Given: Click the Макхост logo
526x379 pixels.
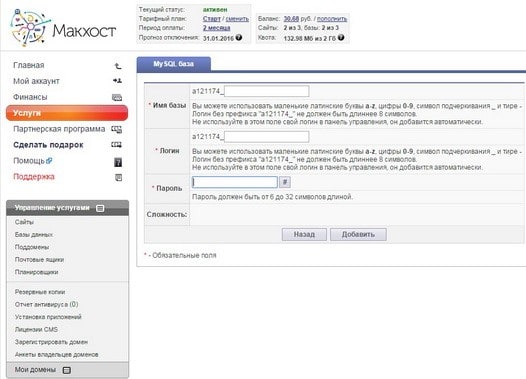Looking at the screenshot, I should click(x=63, y=28).
